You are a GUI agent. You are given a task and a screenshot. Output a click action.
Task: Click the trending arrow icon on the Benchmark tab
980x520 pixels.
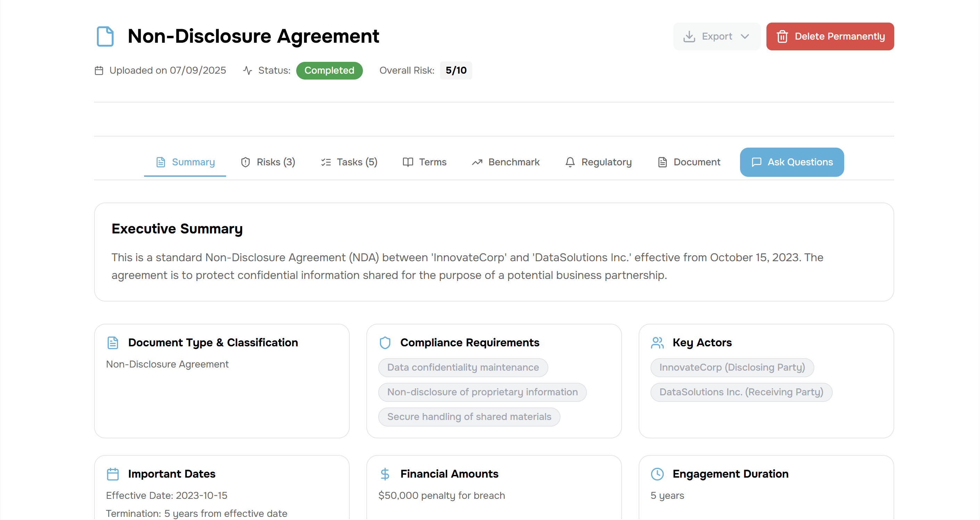(477, 162)
